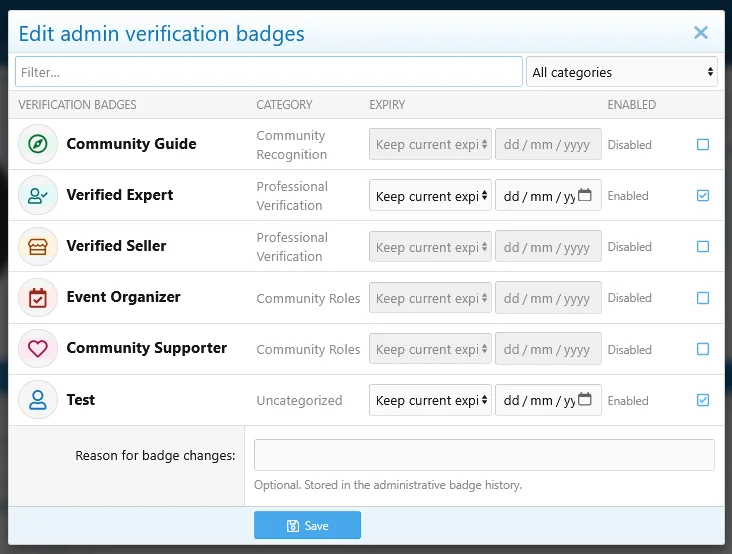The height and width of the screenshot is (554, 732).
Task: Open the Community Guide expiry mode dropdown
Action: [x=430, y=144]
